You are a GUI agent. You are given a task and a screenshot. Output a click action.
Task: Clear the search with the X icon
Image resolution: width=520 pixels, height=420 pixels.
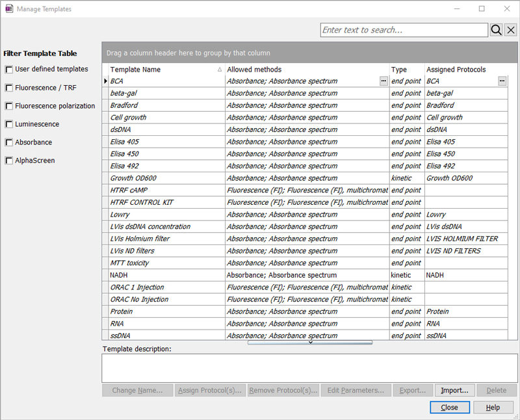point(511,30)
